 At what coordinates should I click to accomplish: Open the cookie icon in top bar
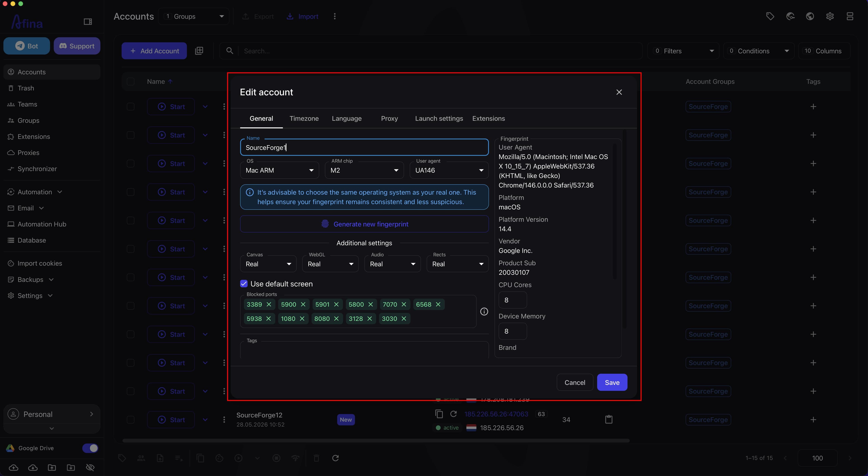[790, 16]
